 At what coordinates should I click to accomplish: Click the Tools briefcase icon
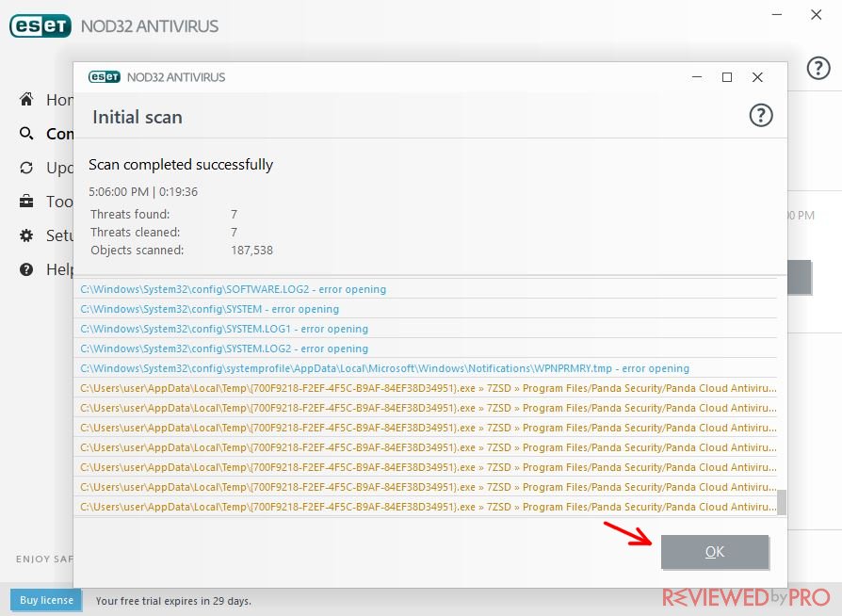26,202
